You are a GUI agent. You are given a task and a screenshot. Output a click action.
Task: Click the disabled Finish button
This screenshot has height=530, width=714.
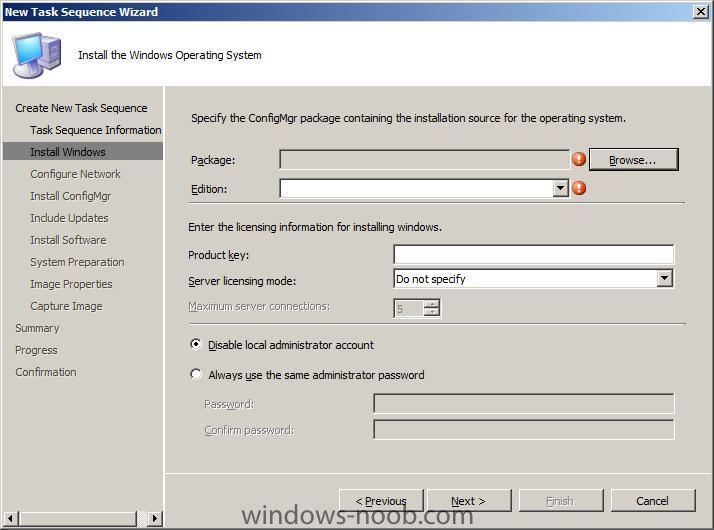click(x=561, y=501)
